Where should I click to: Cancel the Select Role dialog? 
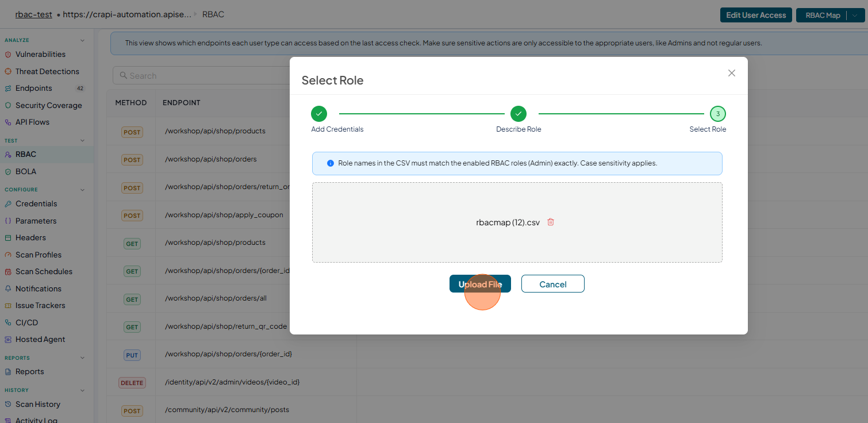coord(553,284)
